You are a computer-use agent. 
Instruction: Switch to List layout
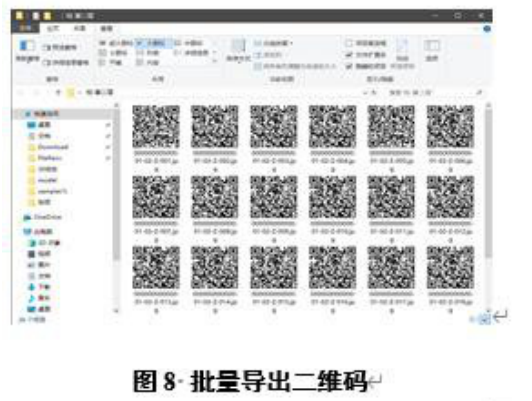tap(148, 53)
